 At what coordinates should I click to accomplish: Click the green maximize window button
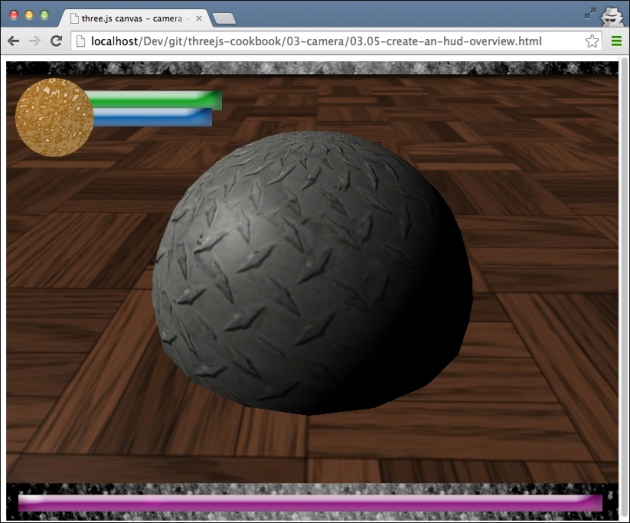tap(44, 15)
